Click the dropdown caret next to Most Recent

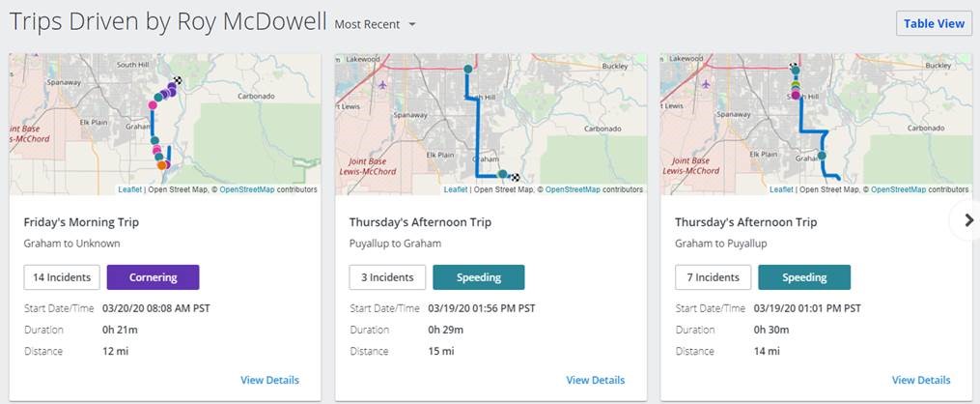click(412, 25)
